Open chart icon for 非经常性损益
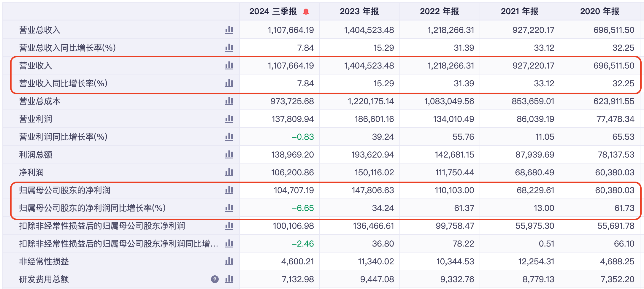The width and height of the screenshot is (644, 289). coord(229,261)
